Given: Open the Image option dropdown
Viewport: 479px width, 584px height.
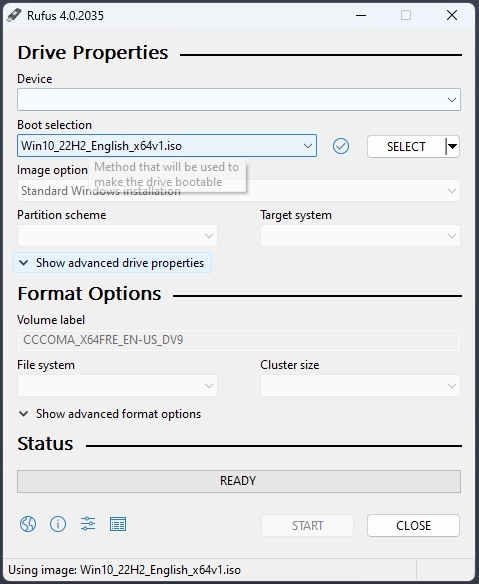Looking at the screenshot, I should 239,191.
